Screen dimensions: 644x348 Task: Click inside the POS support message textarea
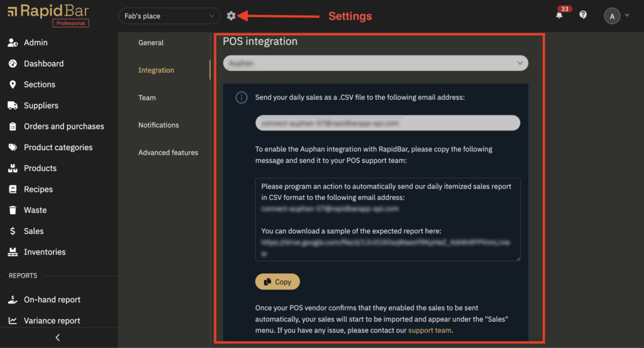(x=387, y=219)
